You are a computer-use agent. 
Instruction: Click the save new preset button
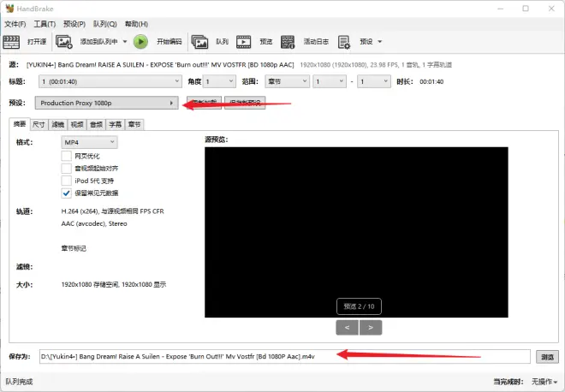point(245,103)
